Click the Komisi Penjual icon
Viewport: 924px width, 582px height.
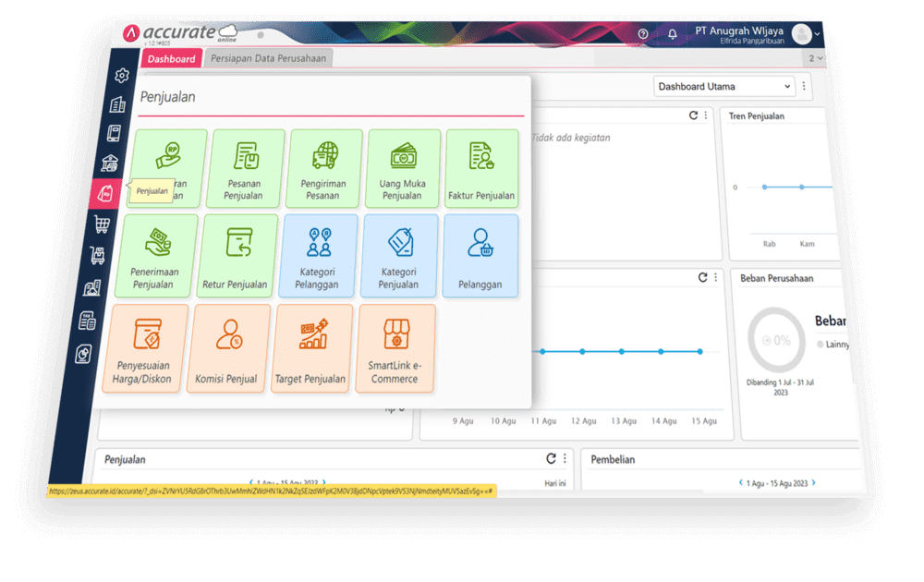pyautogui.click(x=226, y=348)
